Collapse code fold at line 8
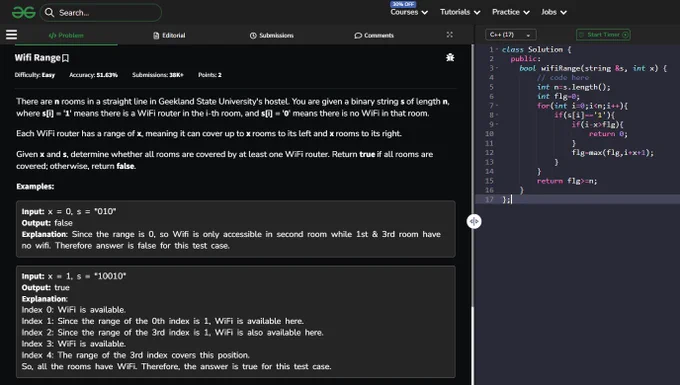Viewport: 680px width, 385px height. pyautogui.click(x=497, y=115)
